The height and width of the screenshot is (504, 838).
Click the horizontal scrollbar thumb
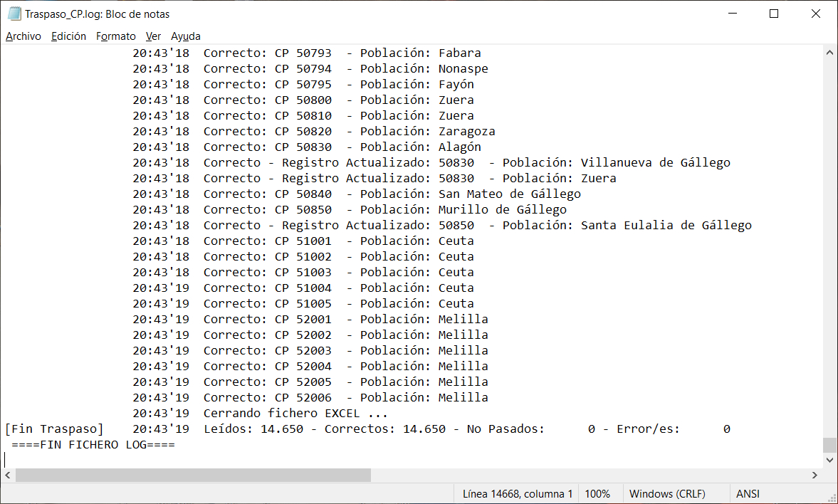pos(193,475)
